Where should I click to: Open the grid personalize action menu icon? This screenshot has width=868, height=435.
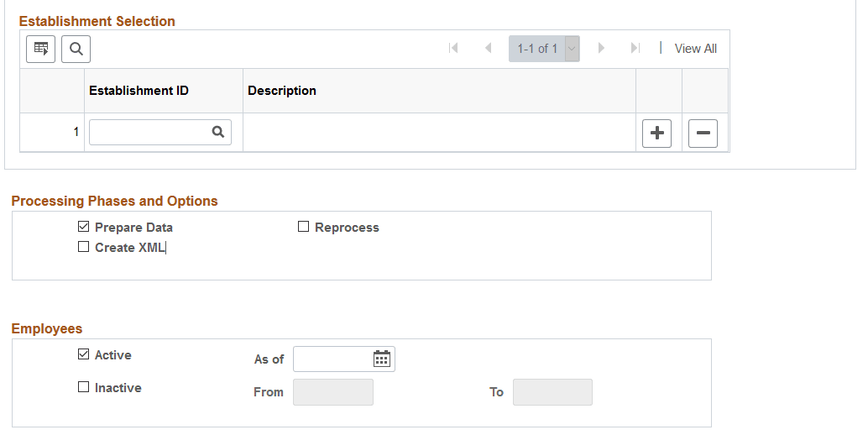[x=40, y=49]
